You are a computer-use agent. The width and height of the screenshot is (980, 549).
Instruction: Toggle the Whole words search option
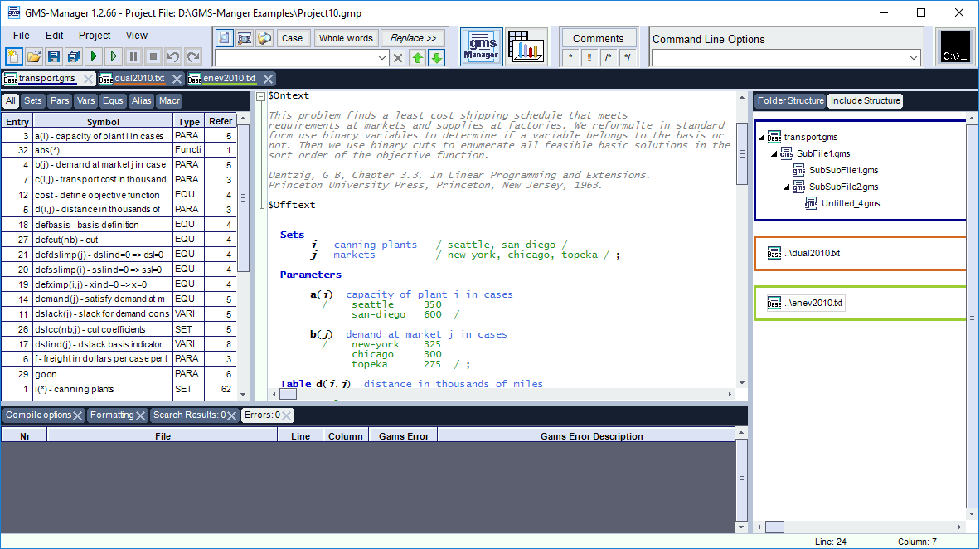click(346, 38)
